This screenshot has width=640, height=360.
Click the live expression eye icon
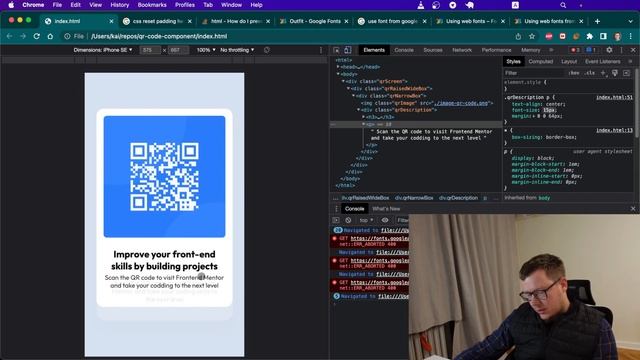pos(384,220)
